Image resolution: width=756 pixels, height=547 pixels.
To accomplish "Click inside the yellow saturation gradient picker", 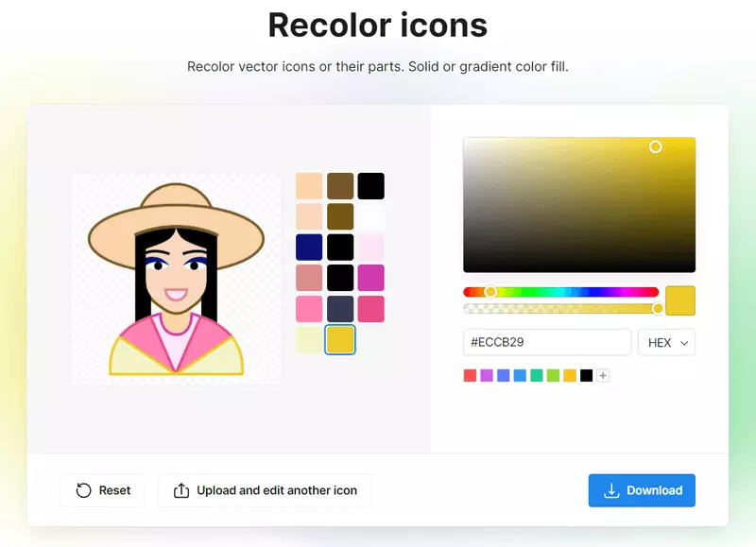I will point(579,205).
